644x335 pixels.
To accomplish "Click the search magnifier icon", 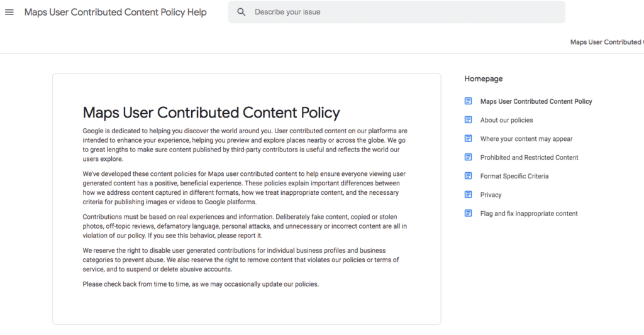I will (x=241, y=13).
